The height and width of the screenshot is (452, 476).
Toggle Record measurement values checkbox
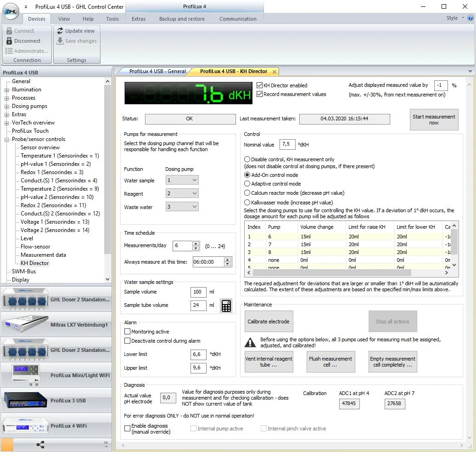coord(259,94)
